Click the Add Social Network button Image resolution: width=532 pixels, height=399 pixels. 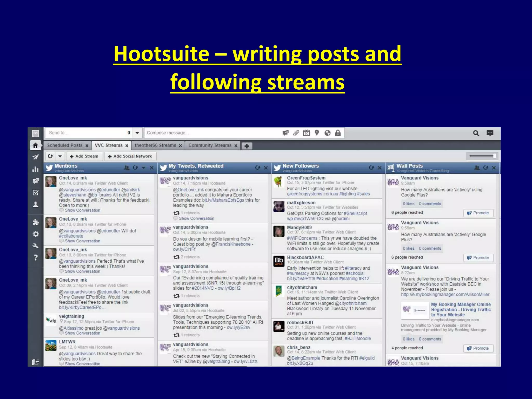[130, 156]
